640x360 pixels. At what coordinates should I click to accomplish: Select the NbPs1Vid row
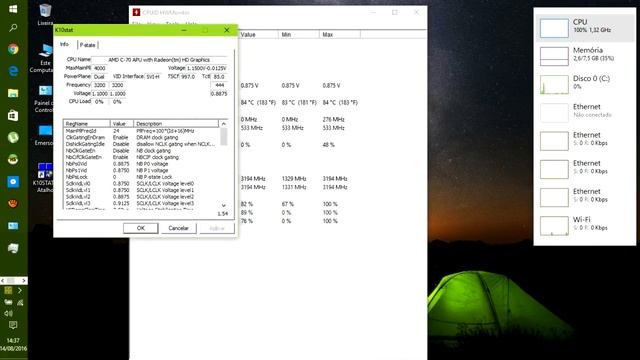coord(141,170)
